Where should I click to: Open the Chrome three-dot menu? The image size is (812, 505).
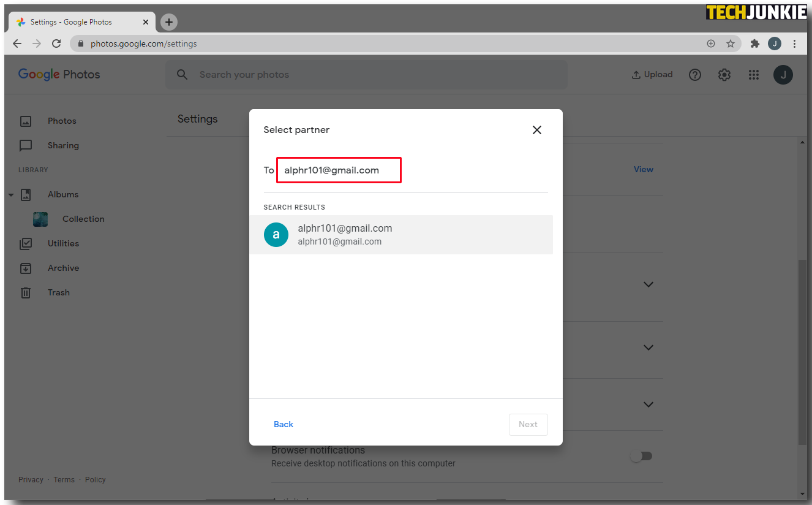(x=794, y=44)
